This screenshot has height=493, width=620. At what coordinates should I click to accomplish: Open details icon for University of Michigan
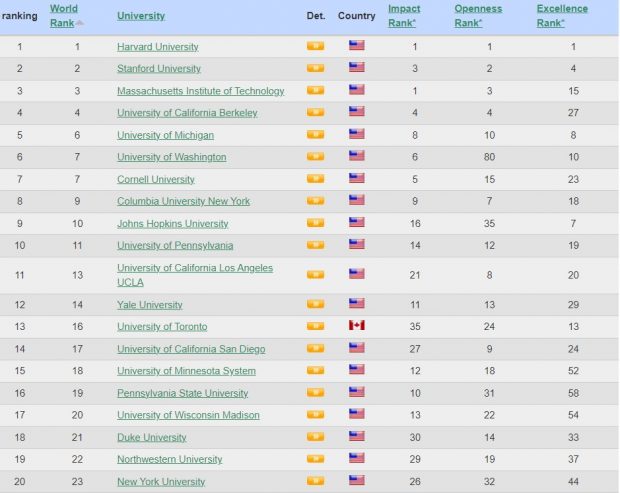coord(315,135)
